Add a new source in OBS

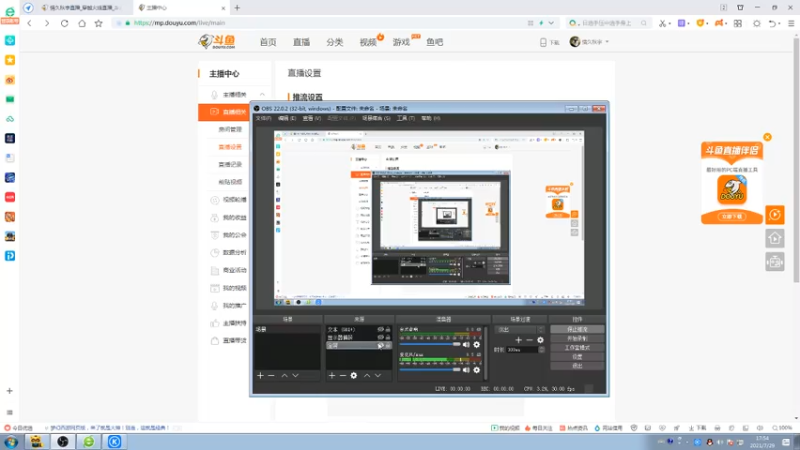tap(332, 376)
